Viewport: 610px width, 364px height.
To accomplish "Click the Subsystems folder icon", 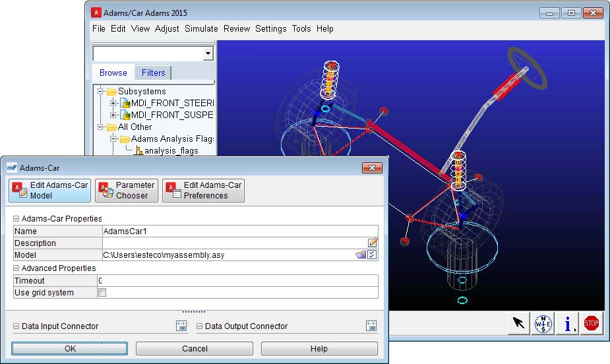I will click(x=111, y=92).
